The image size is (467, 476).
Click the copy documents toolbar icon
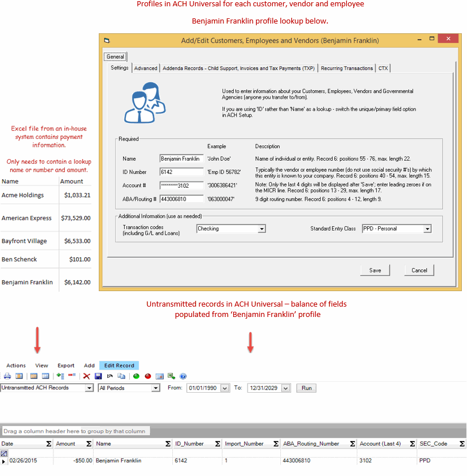(121, 376)
